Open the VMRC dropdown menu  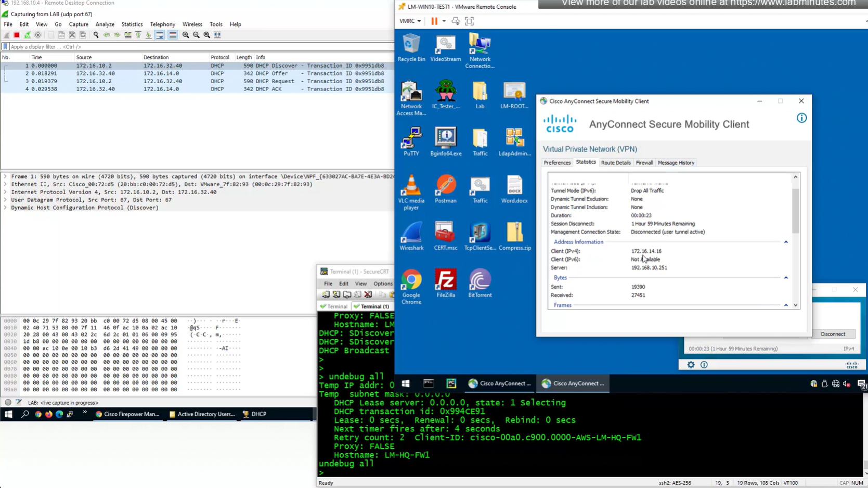(410, 21)
